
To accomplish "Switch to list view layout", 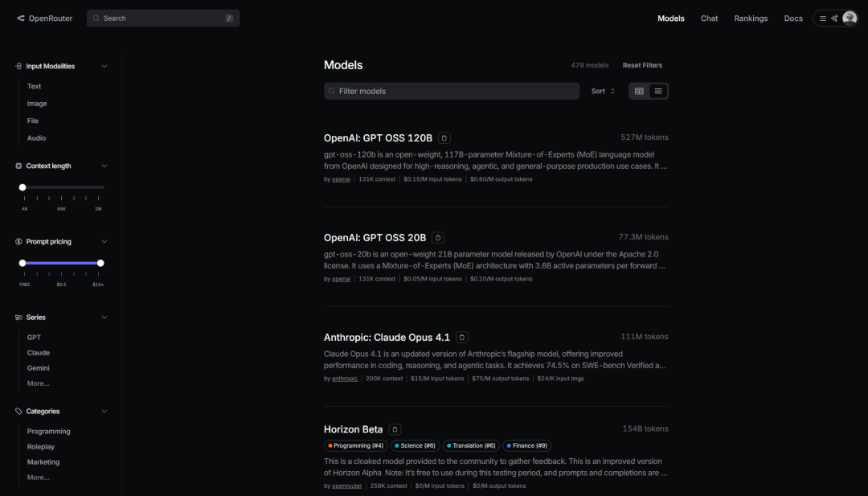I will (x=658, y=91).
